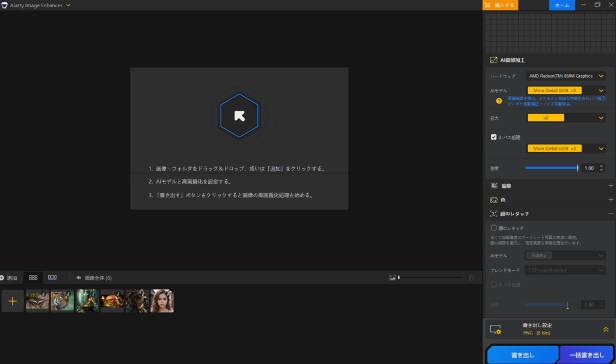Select the moth thumbnail
This screenshot has height=364, width=616.
[37, 301]
